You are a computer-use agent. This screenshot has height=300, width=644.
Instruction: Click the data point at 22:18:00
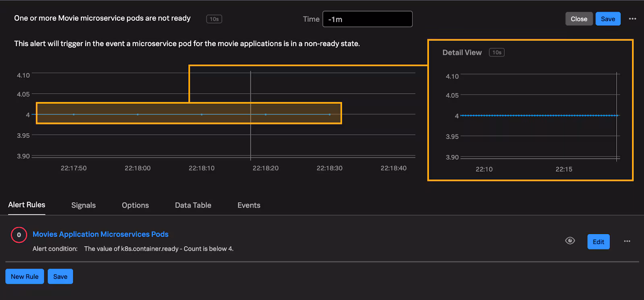pos(138,115)
